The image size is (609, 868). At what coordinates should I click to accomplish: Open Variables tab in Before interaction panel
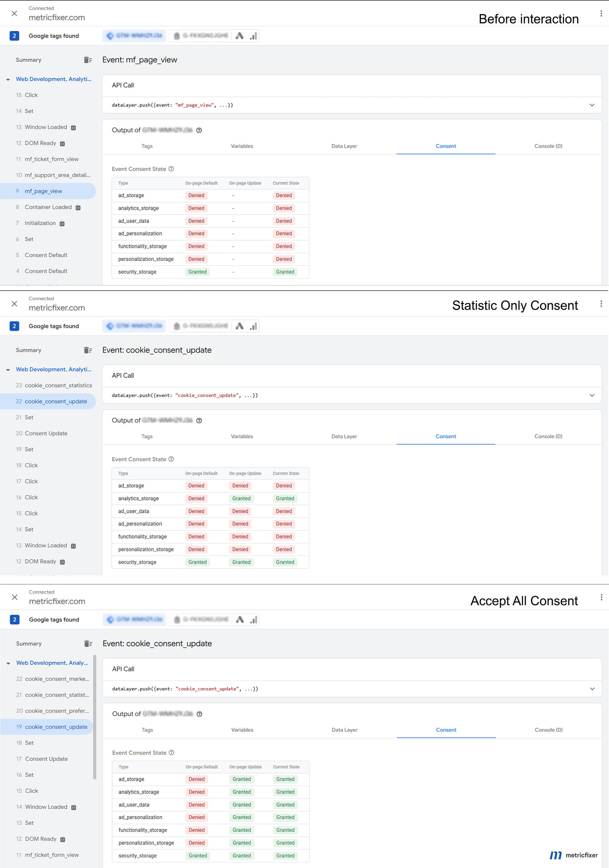tap(242, 146)
